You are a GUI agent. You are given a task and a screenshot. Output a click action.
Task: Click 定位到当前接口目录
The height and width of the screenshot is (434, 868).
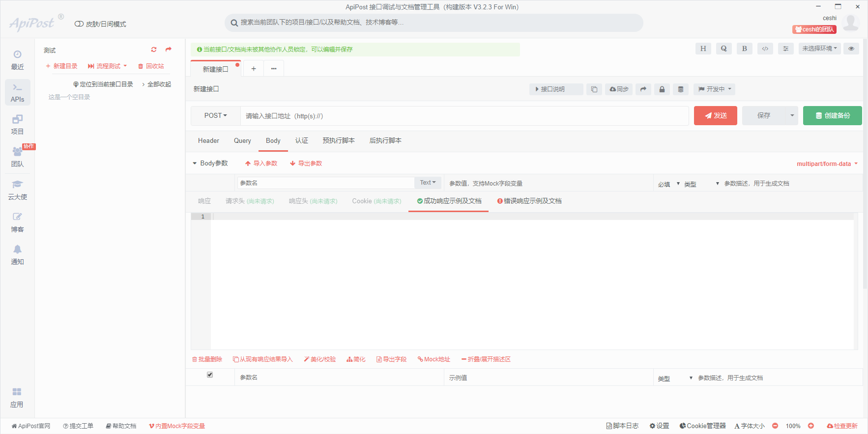click(x=103, y=84)
